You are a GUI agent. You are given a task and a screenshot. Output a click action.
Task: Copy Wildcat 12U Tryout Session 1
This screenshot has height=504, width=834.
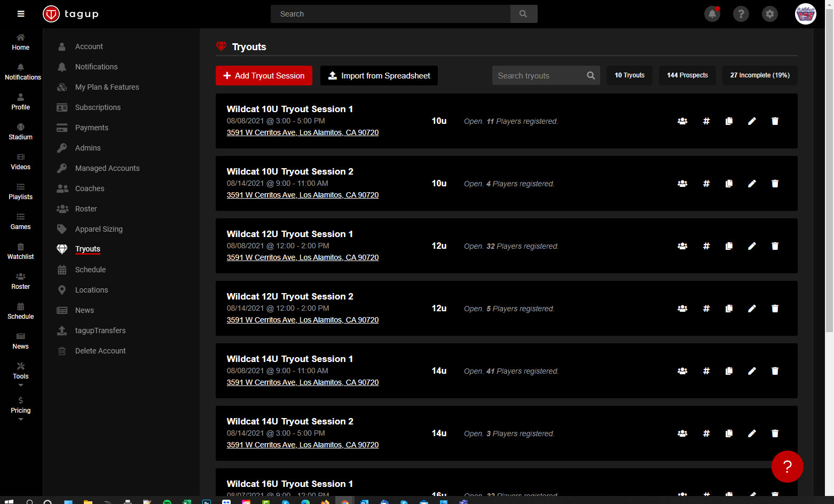coord(729,246)
